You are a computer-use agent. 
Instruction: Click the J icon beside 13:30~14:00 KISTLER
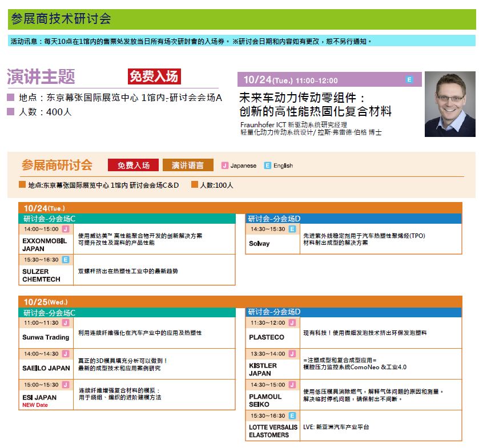(x=292, y=354)
